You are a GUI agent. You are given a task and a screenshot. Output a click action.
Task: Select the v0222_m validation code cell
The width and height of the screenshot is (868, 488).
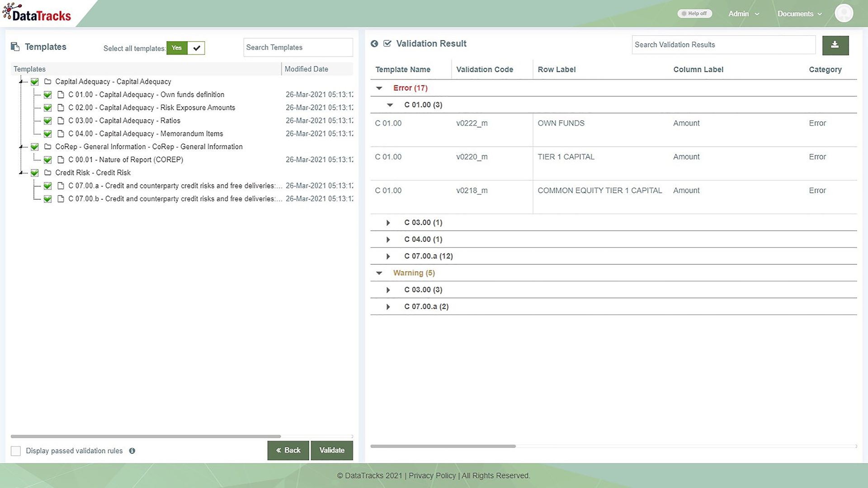[472, 123]
